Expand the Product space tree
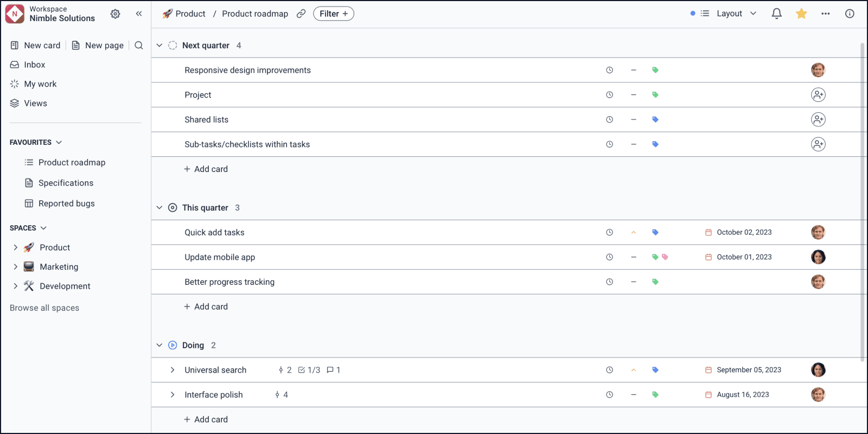 pyautogui.click(x=15, y=247)
